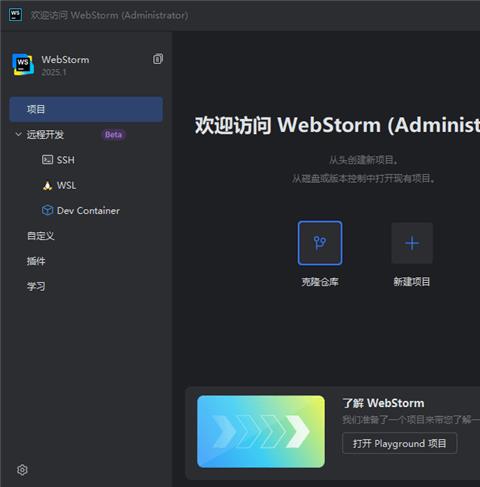Click the copy icon beside WebStorm 2025.1
480x487 pixels.
click(x=158, y=59)
